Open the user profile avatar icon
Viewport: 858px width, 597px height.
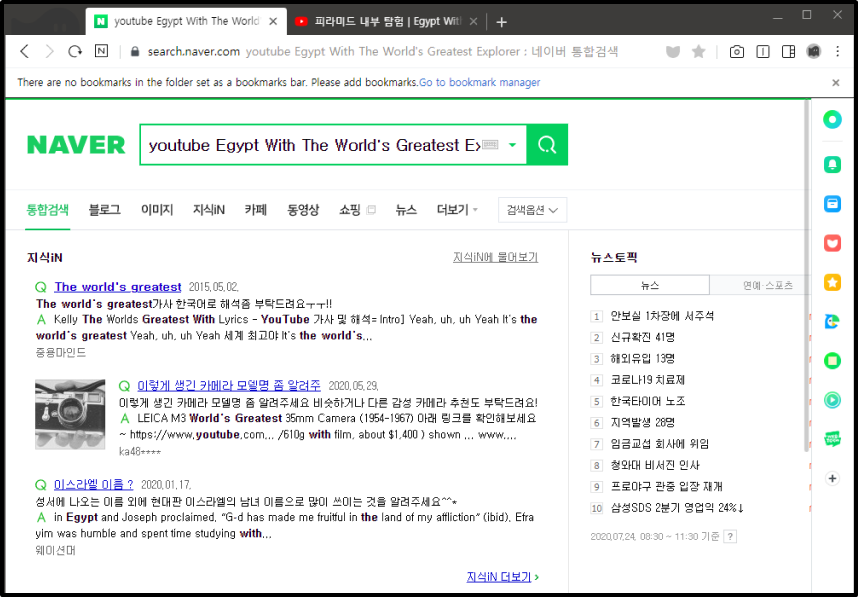[814, 51]
